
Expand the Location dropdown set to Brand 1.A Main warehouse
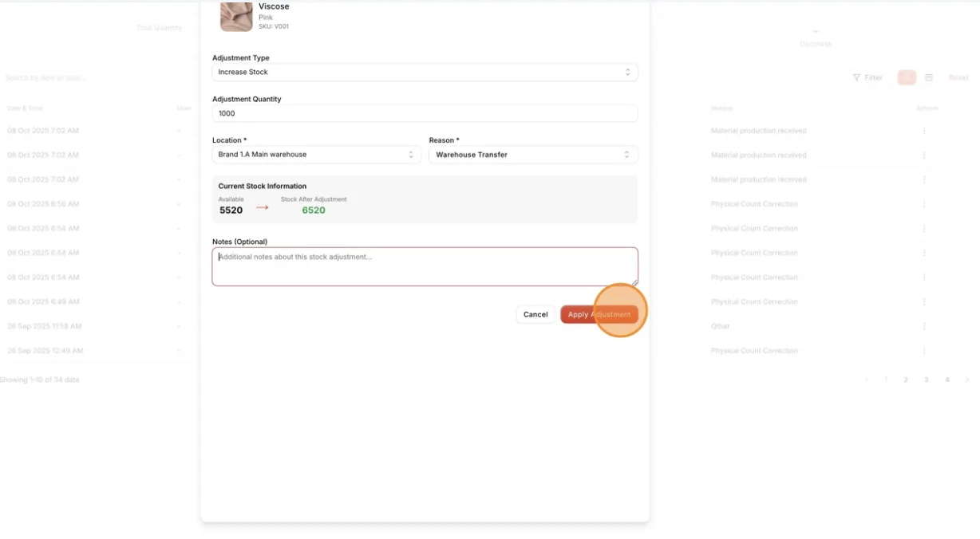coord(317,155)
